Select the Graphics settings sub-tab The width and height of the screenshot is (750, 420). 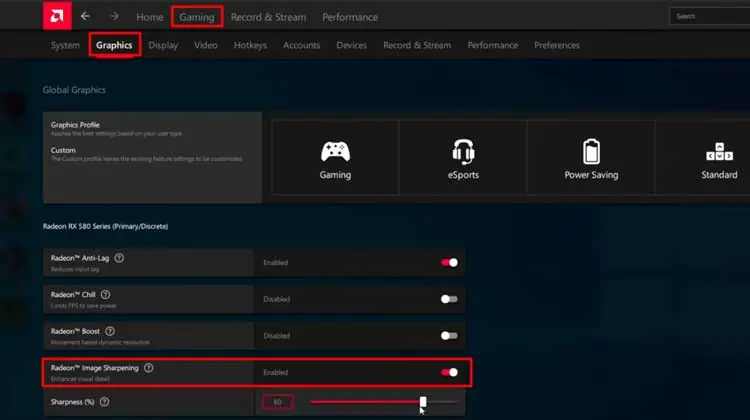point(114,45)
